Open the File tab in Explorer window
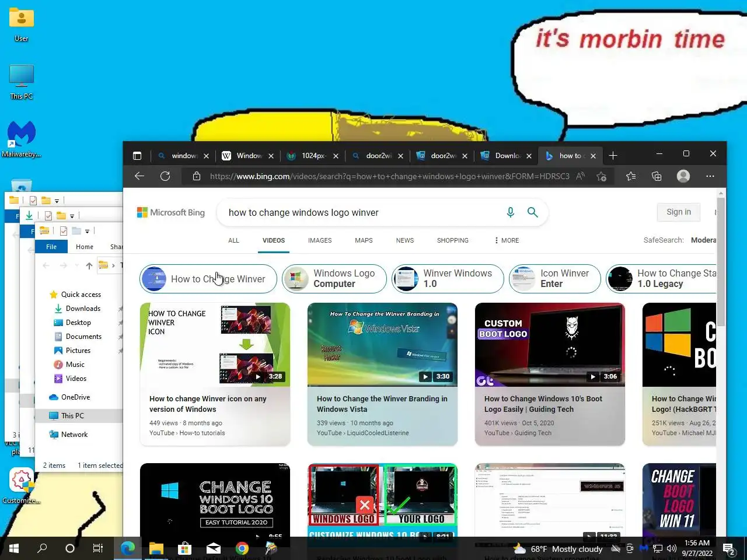This screenshot has width=747, height=560. pos(51,247)
